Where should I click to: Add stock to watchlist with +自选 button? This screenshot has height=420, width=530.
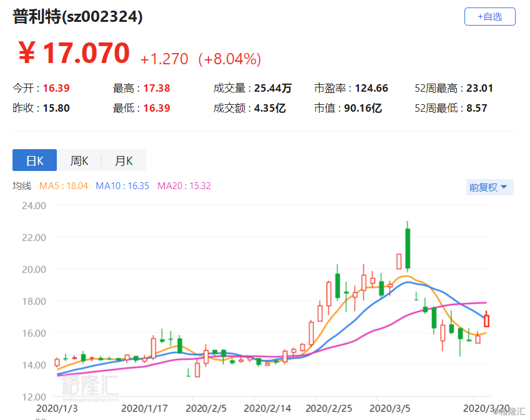[x=490, y=17]
